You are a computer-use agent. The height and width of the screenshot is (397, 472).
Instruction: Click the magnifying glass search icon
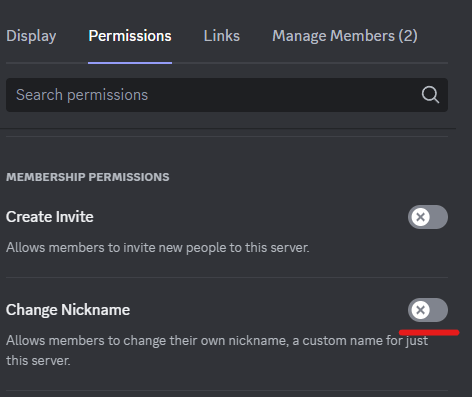coord(430,95)
